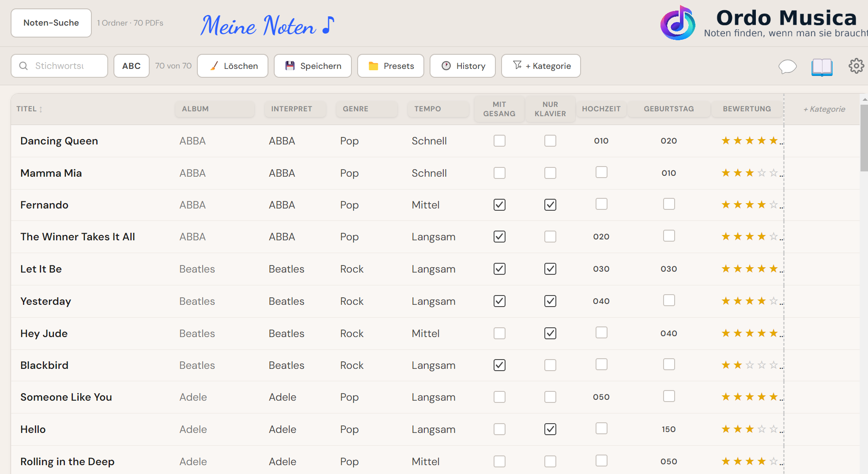Toggle Hochzeit checkbox for Blackbird
Viewport: 868px width, 474px height.
click(601, 364)
